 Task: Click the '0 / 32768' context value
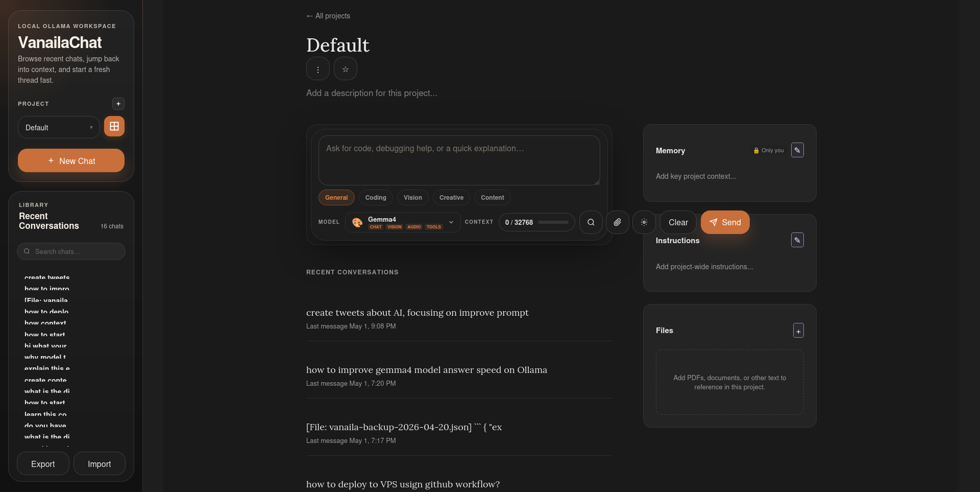[x=519, y=222]
